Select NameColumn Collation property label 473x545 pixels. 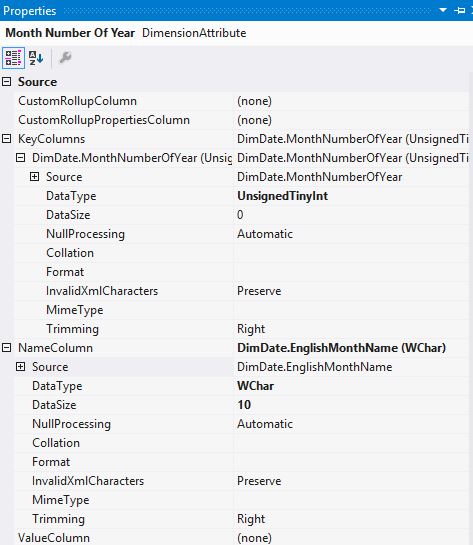[x=56, y=443]
